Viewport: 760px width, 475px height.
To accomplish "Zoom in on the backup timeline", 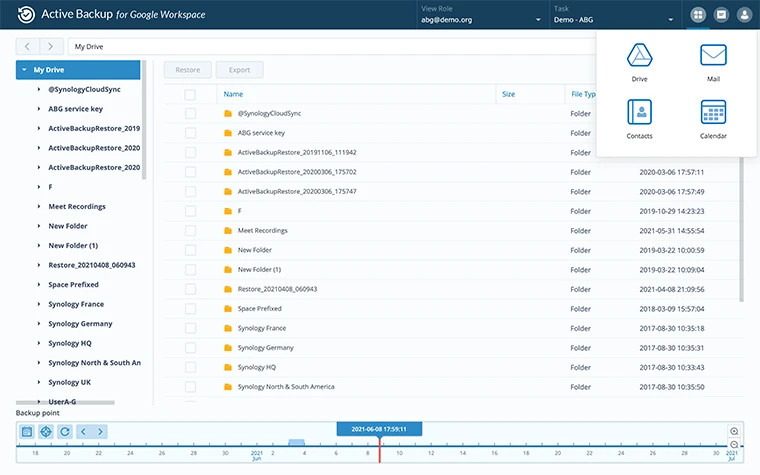I will coord(735,431).
